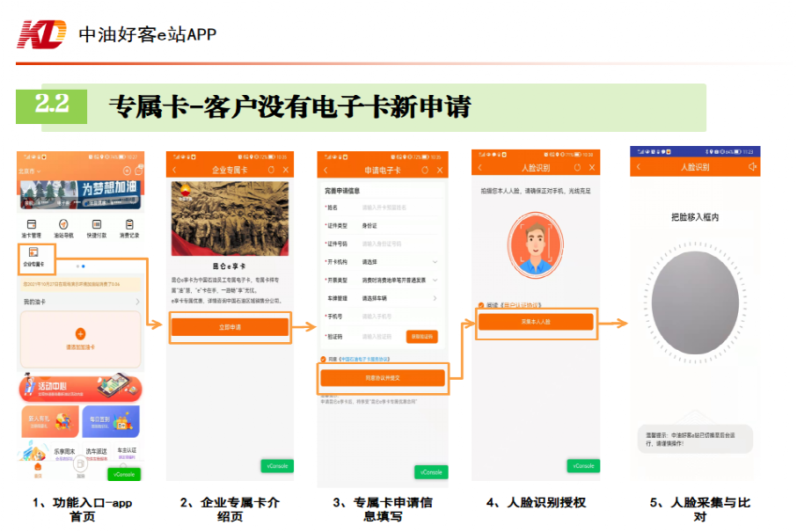Tap the 企业专属卡 icon on home screen

(x=33, y=256)
